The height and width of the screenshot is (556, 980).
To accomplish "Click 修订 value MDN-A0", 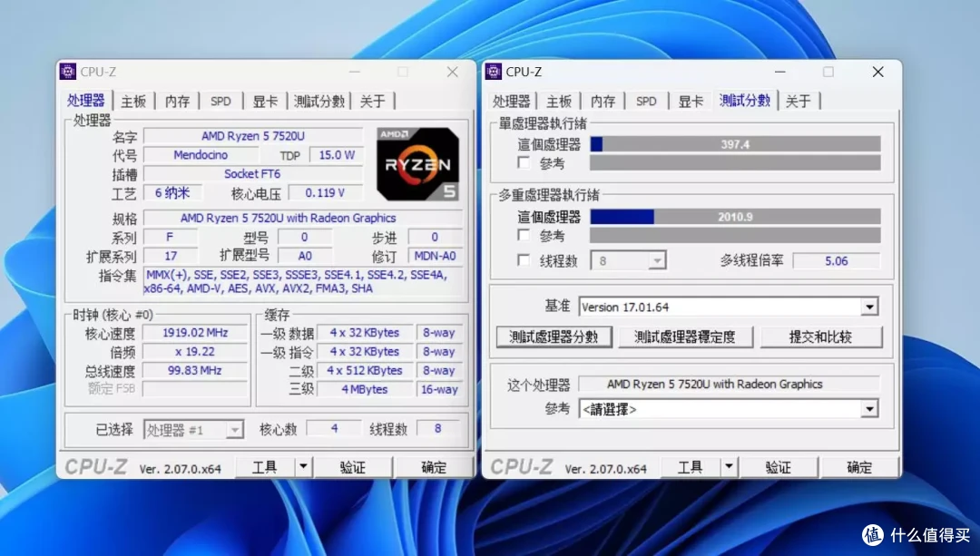I will pos(435,256).
